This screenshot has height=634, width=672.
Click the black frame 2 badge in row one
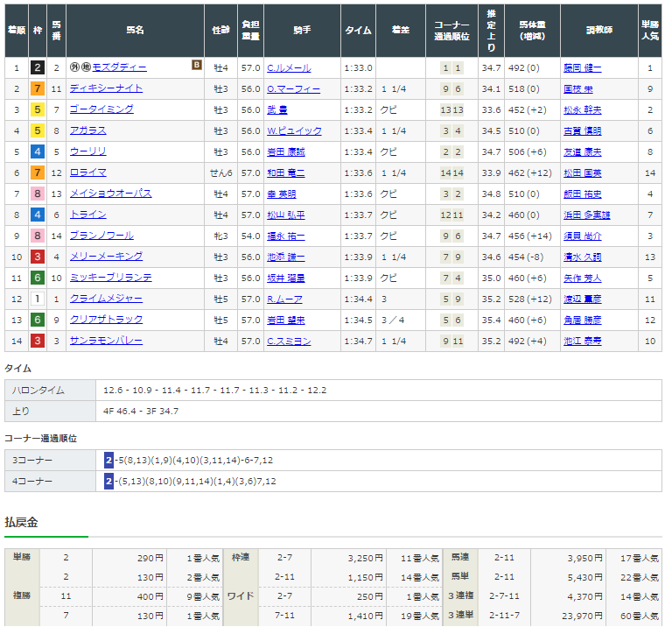38,67
